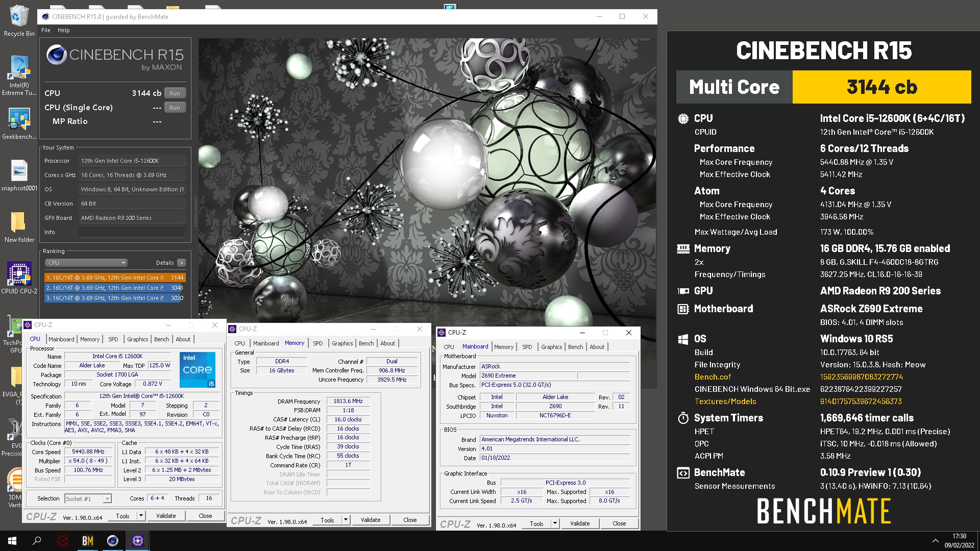Open snaphsot0001 image file icon
The image size is (980, 551).
19,175
